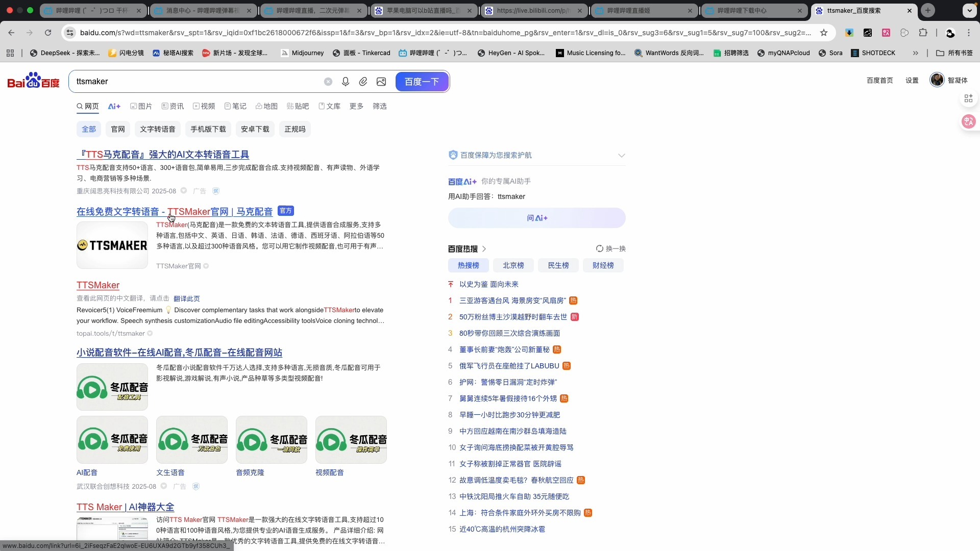Viewport: 980px width, 551px height.
Task: Click the browser address bar URL
Action: click(445, 33)
